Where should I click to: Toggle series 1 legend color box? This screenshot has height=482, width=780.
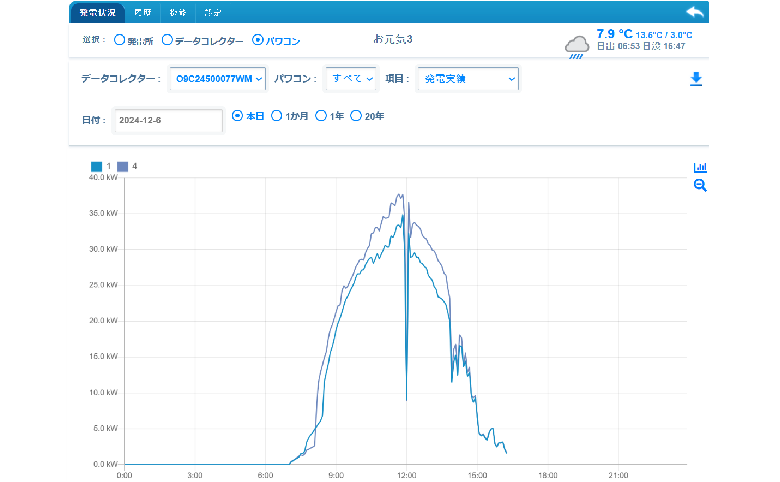click(97, 166)
